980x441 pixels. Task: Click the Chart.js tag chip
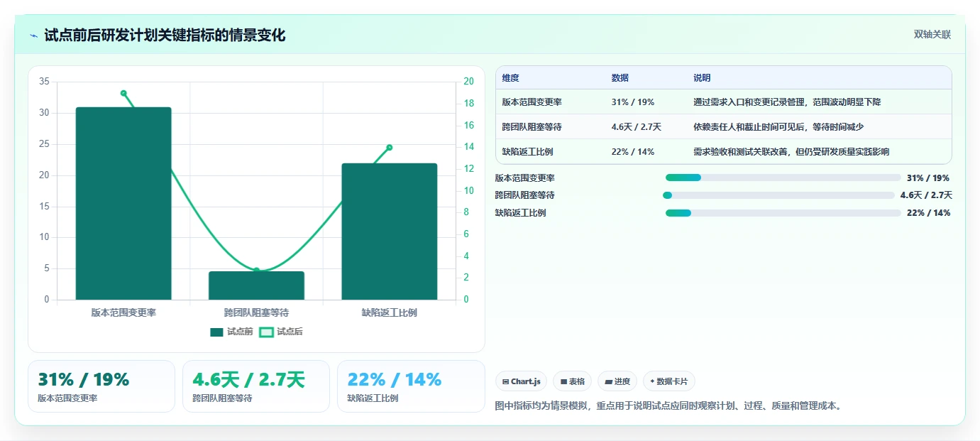[521, 381]
